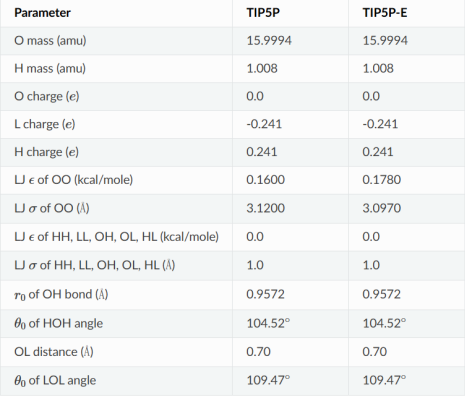Click the TIP5P HOH angle value 104.52°
The height and width of the screenshot is (396, 465).
(x=268, y=323)
